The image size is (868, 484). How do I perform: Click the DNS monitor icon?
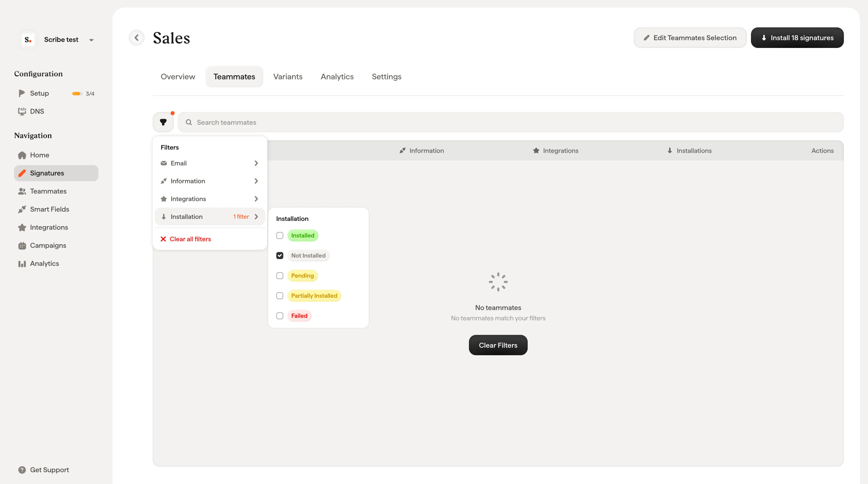pos(22,111)
